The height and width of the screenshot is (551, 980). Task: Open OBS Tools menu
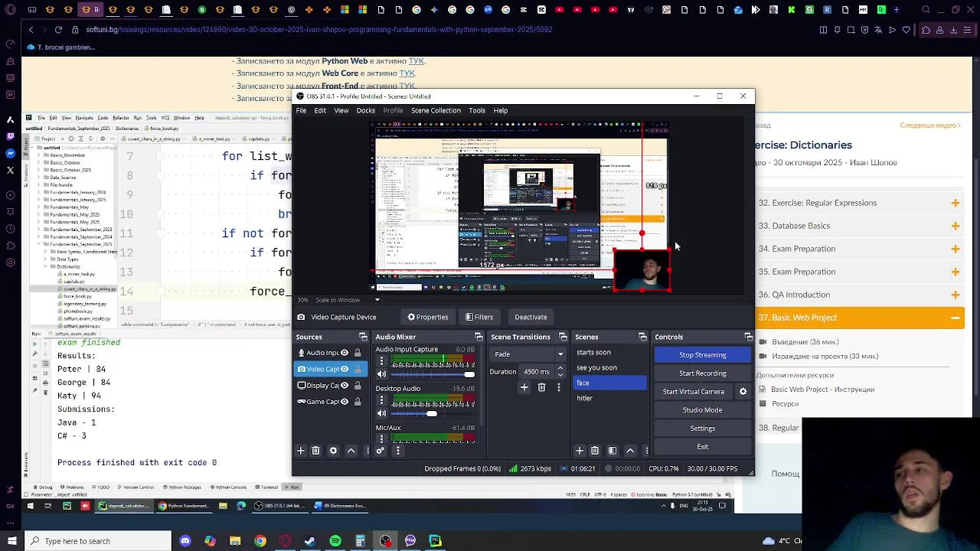click(x=477, y=110)
